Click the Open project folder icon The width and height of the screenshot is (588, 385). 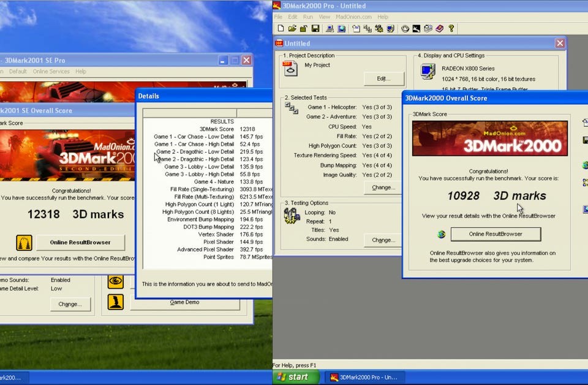coord(292,29)
